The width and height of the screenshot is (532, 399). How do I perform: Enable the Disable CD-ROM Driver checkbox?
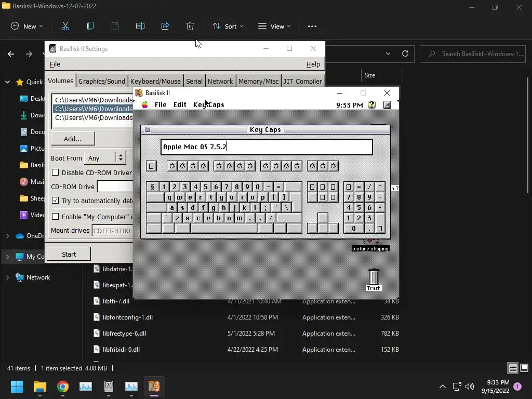55,172
